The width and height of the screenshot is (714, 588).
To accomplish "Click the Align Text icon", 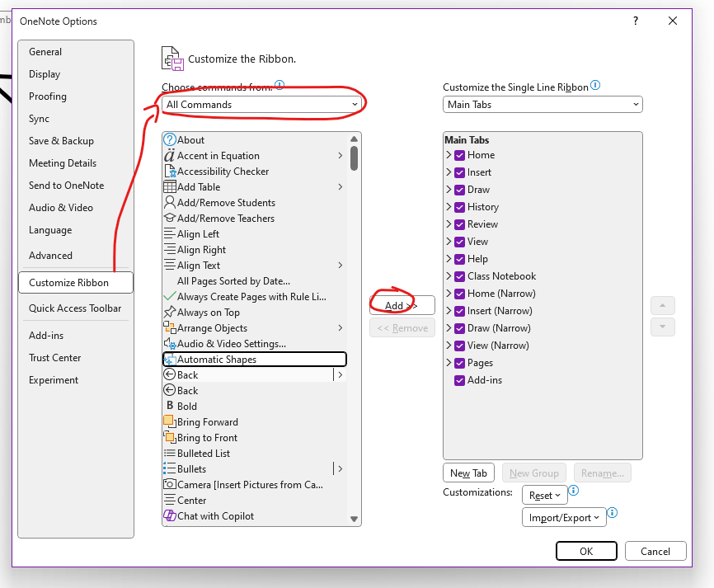I will [169, 265].
